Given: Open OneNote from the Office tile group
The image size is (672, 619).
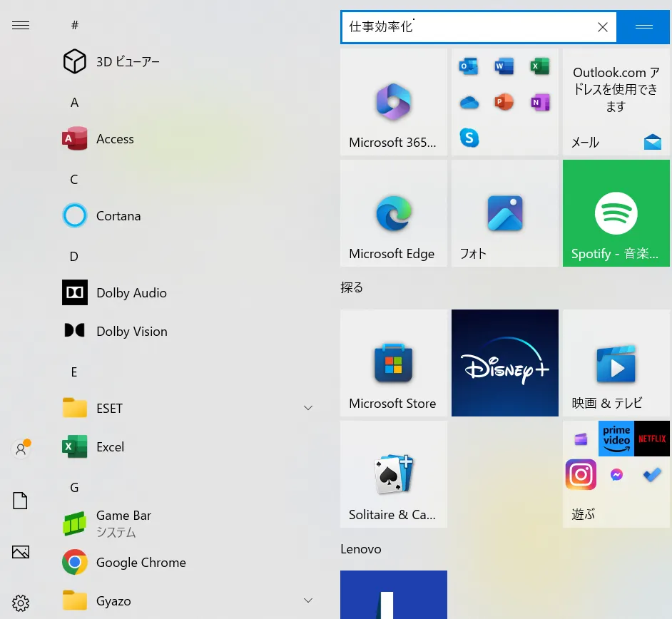Looking at the screenshot, I should [x=540, y=102].
